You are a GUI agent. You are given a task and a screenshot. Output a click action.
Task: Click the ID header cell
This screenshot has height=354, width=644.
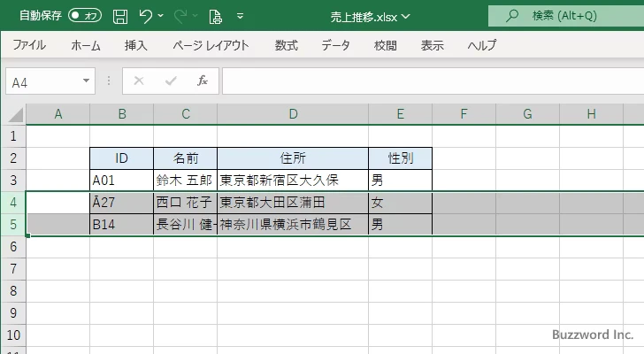(121, 158)
